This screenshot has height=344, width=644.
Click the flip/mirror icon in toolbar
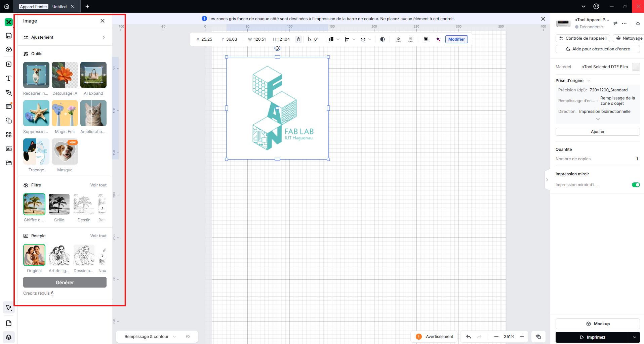point(363,39)
